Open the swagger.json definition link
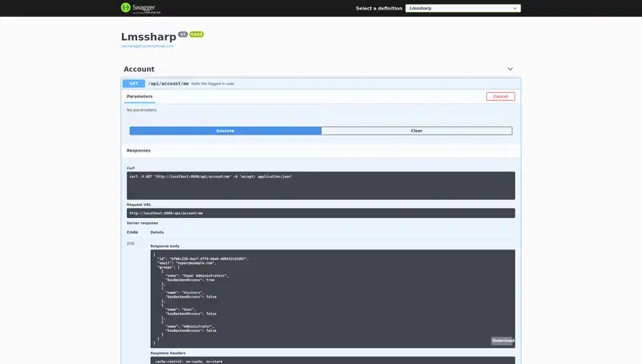 click(147, 47)
